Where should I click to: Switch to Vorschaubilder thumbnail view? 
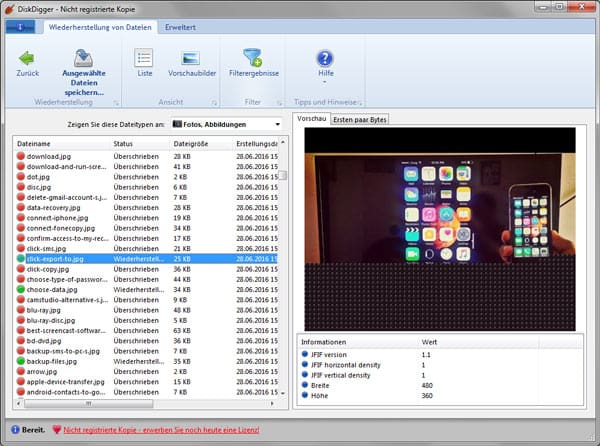tap(191, 59)
